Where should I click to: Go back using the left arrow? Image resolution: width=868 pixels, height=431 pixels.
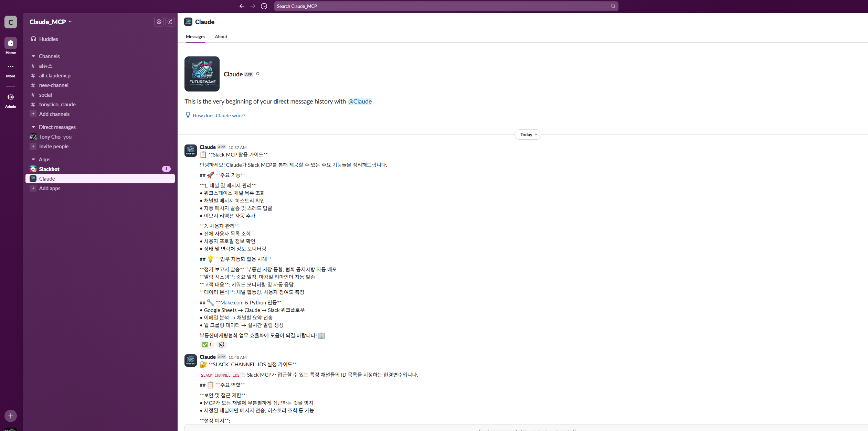click(242, 6)
